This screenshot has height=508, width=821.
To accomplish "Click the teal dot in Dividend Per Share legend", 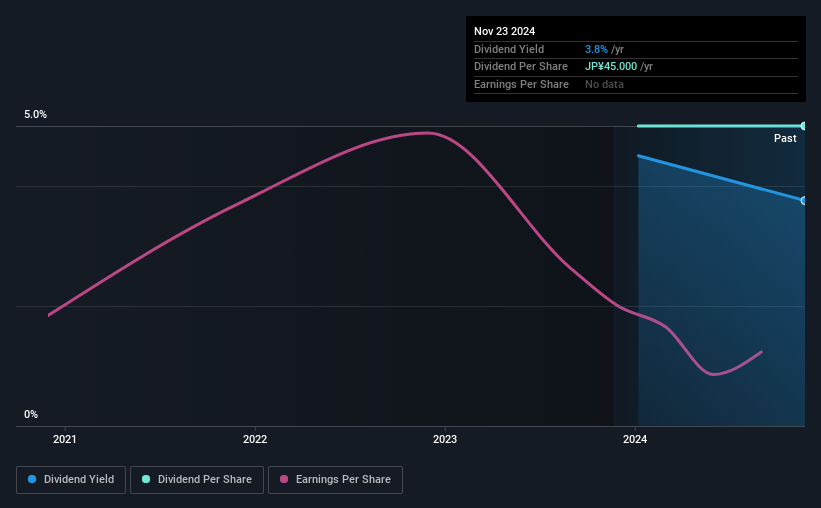I will tap(146, 480).
